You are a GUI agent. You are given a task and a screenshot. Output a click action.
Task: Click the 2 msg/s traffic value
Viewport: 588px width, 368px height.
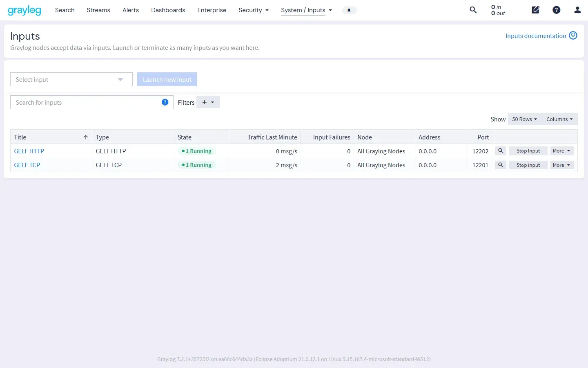point(287,165)
